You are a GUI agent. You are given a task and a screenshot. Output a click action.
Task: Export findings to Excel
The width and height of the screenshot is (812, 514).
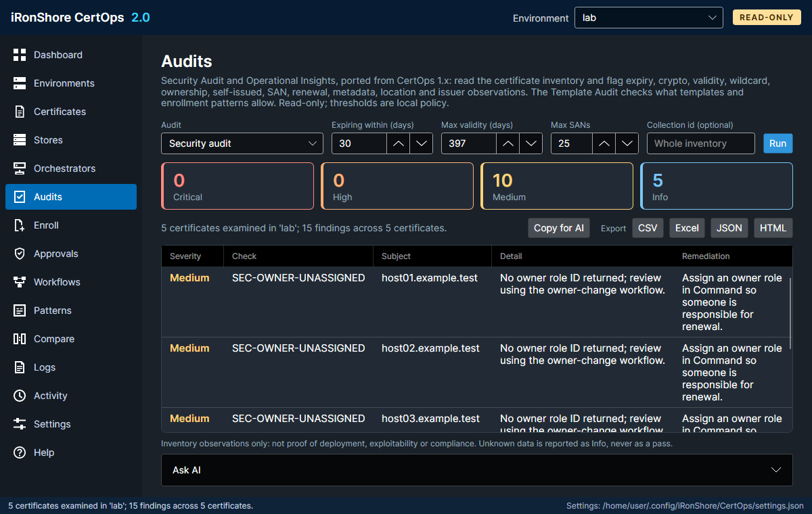[687, 228]
